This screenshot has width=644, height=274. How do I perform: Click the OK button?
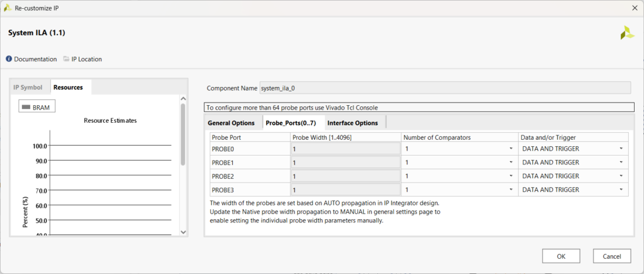[x=561, y=256]
